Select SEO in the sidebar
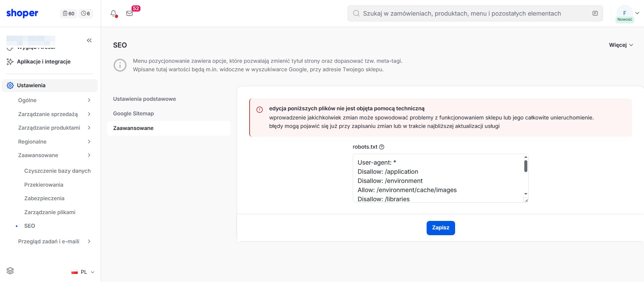The image size is (644, 282). (30, 226)
